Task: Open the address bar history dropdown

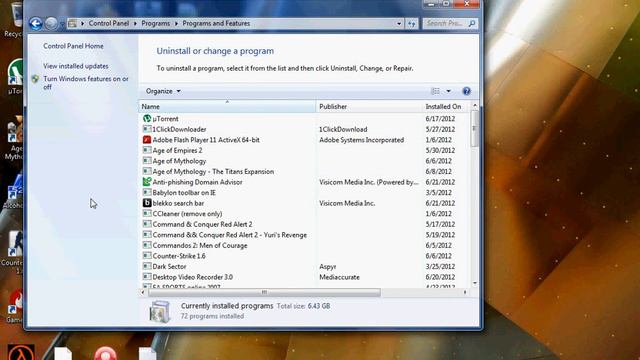Action: [399, 24]
